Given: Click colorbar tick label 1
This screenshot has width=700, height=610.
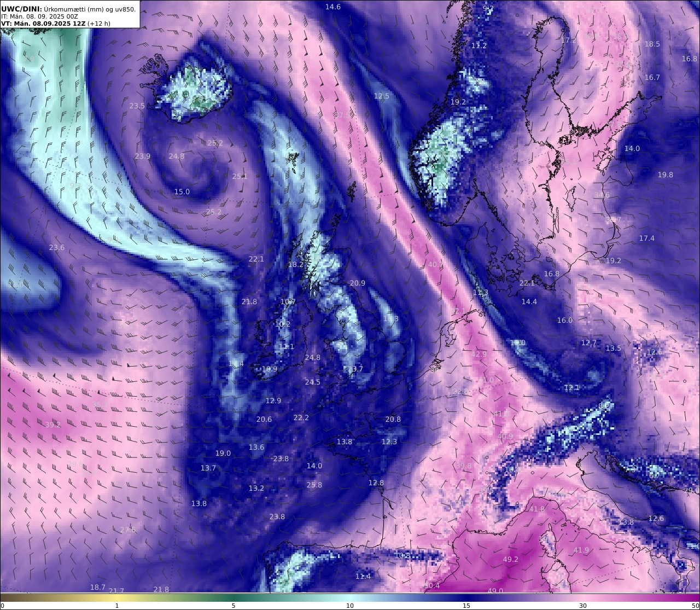Looking at the screenshot, I should coord(117,606).
